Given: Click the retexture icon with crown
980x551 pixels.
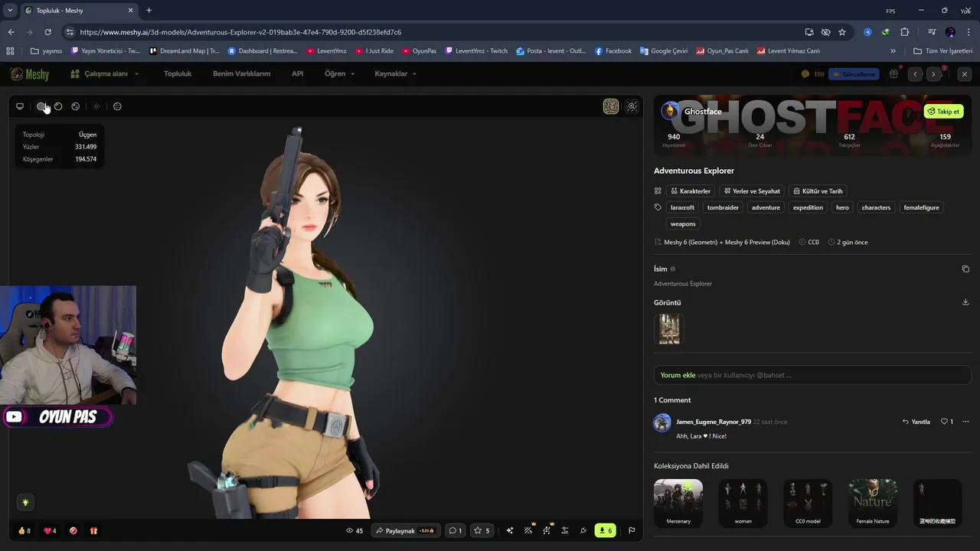Looking at the screenshot, I should (528, 530).
